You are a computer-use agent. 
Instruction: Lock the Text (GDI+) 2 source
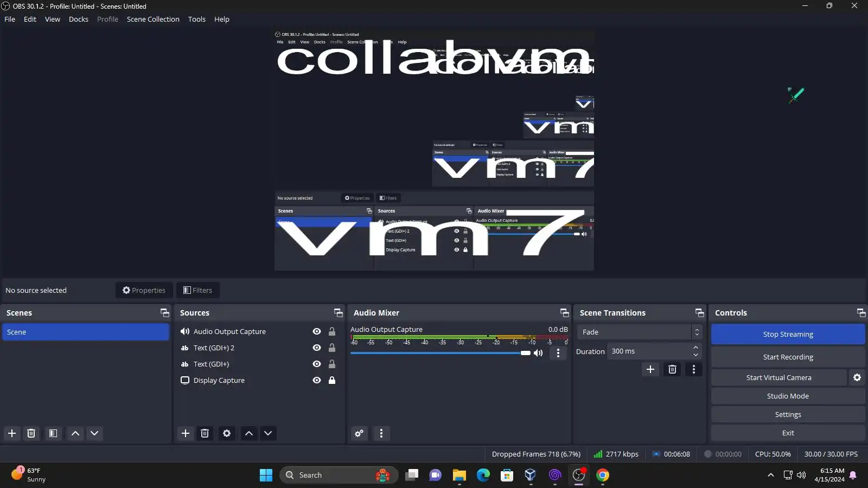[x=332, y=348]
